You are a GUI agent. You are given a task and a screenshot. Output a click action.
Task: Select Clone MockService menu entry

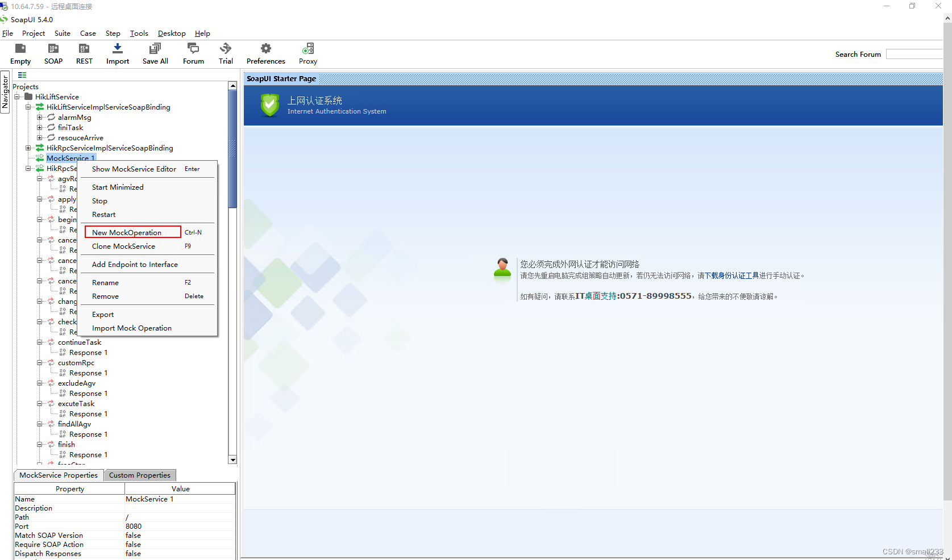click(x=148, y=246)
